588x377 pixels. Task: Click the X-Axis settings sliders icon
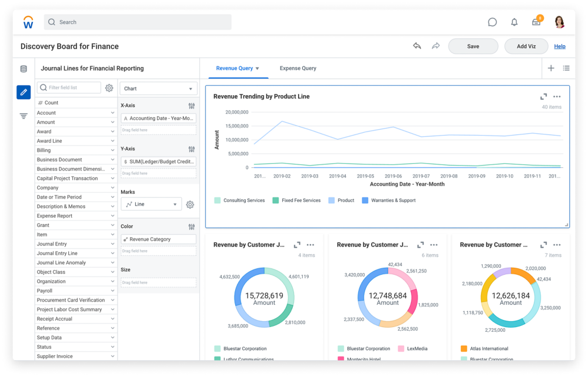192,106
